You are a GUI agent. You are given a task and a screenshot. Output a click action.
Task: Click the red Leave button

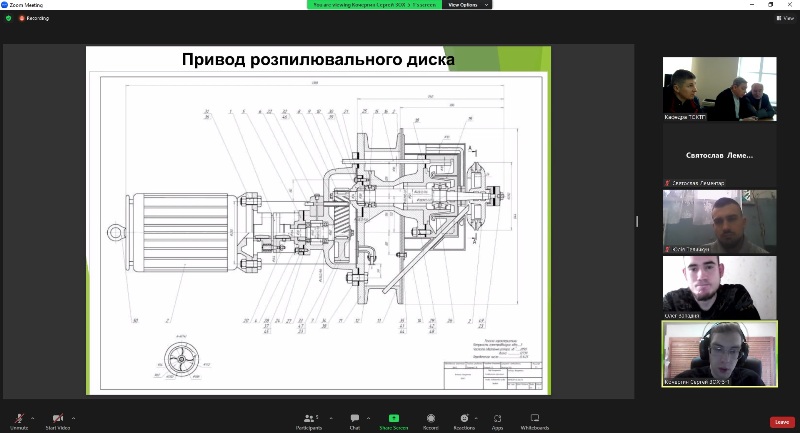click(782, 421)
